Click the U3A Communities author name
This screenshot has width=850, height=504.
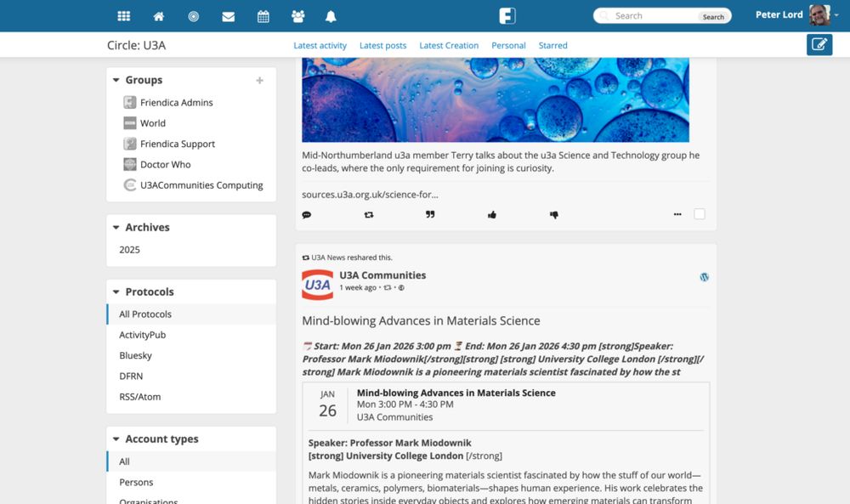click(x=382, y=275)
